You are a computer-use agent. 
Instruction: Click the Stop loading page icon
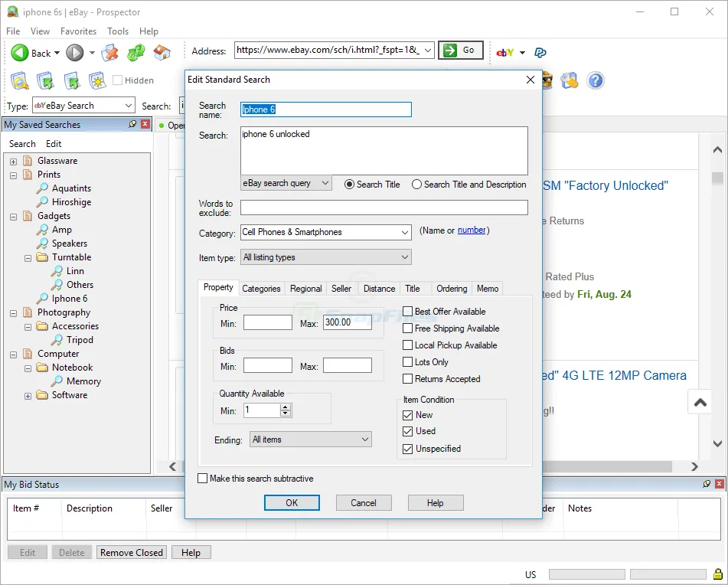pos(110,53)
